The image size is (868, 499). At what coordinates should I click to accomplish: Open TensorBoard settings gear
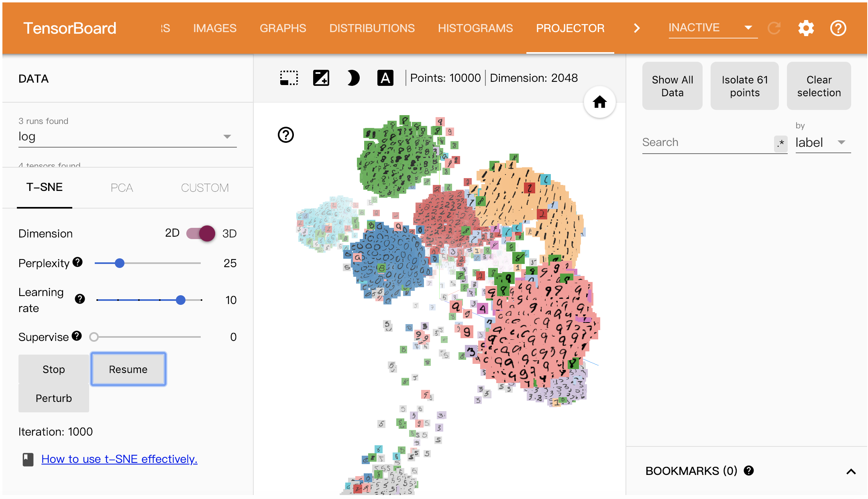click(x=806, y=28)
